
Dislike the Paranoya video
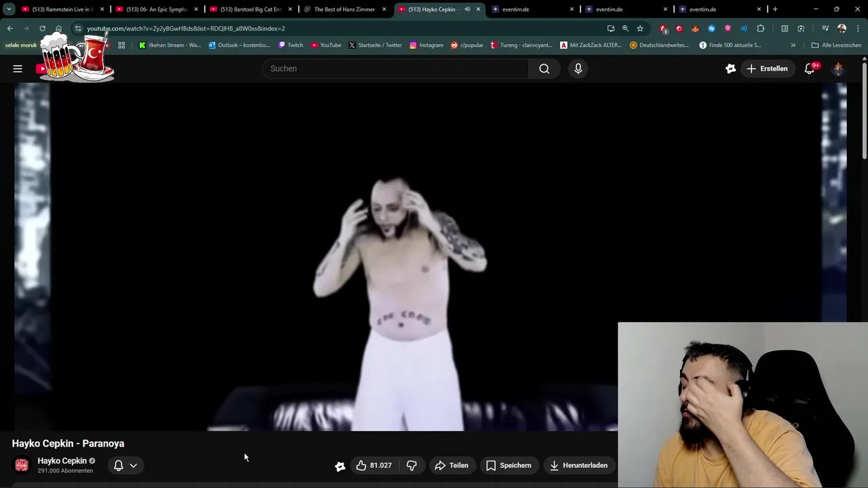(x=412, y=465)
